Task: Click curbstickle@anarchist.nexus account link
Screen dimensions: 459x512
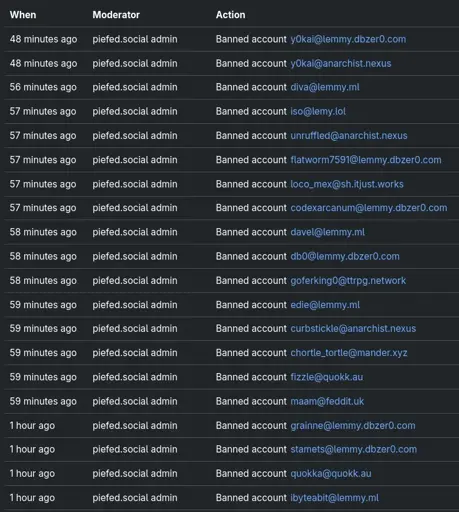Action: 353,329
